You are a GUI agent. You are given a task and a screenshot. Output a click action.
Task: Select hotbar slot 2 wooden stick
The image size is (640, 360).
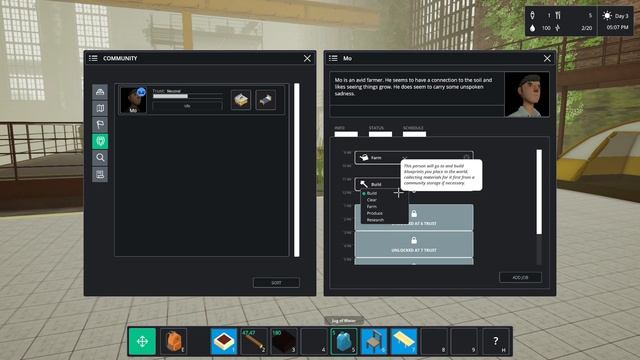point(254,341)
